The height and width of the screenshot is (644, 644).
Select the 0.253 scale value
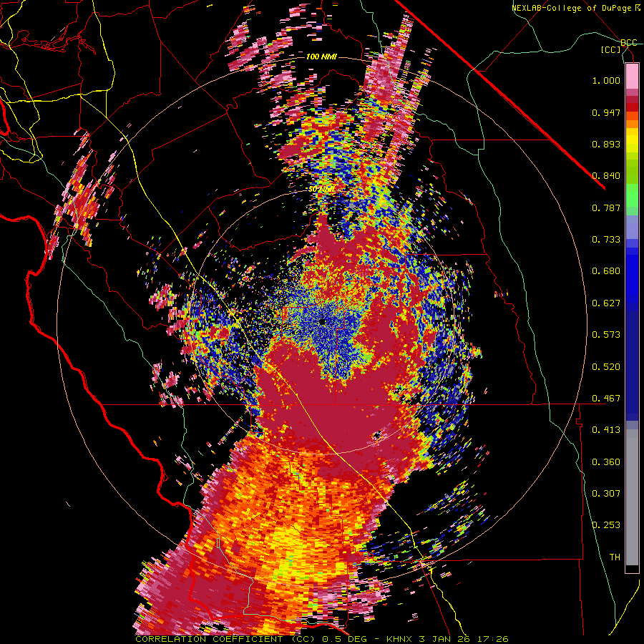click(x=606, y=525)
